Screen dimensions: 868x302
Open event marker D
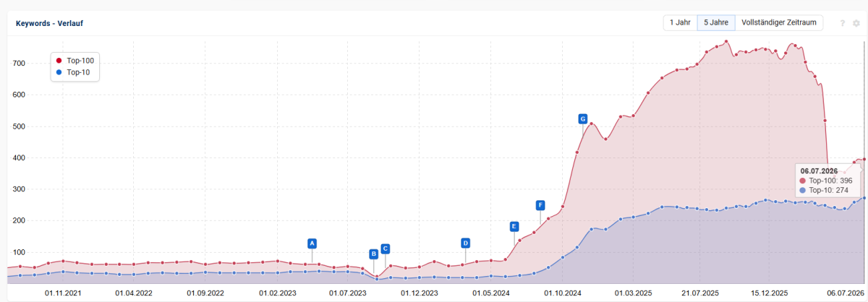(465, 243)
